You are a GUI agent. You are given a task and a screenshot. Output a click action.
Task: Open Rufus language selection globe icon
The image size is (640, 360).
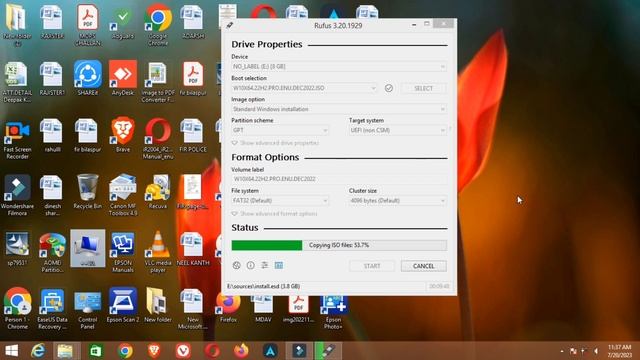[x=236, y=265]
